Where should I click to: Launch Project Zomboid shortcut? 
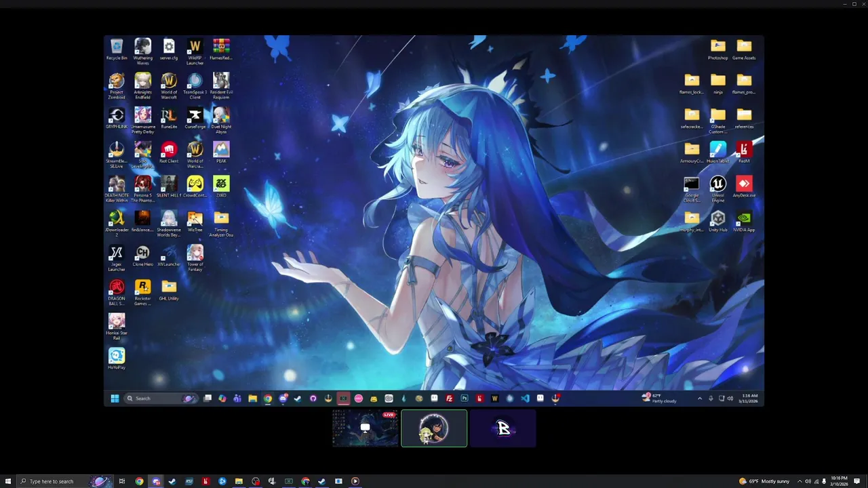point(117,86)
